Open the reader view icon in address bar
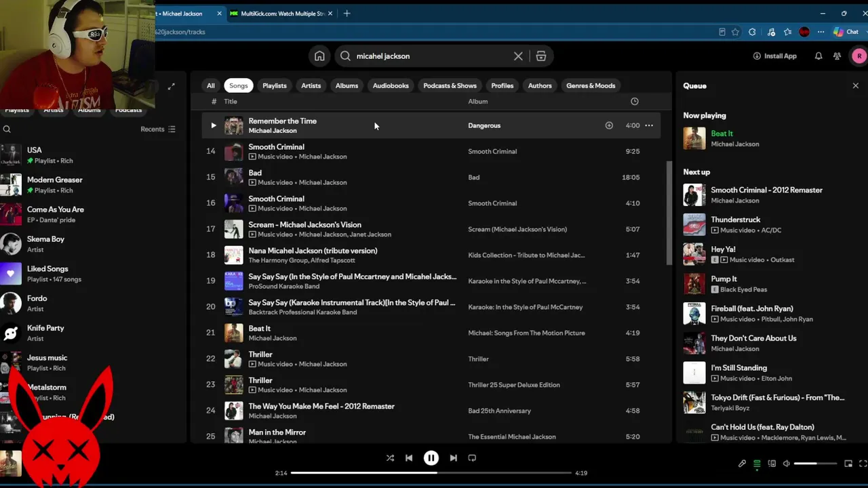The height and width of the screenshot is (488, 868). pyautogui.click(x=722, y=32)
